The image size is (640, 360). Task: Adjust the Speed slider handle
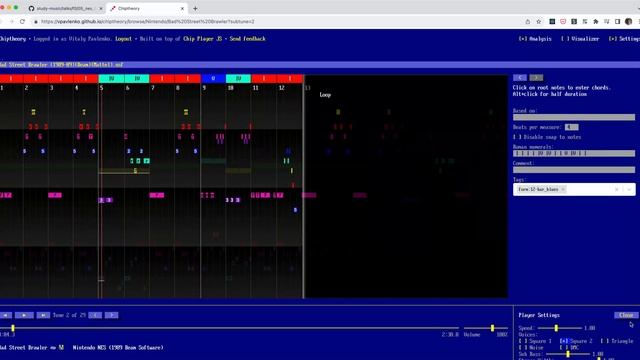(556, 328)
